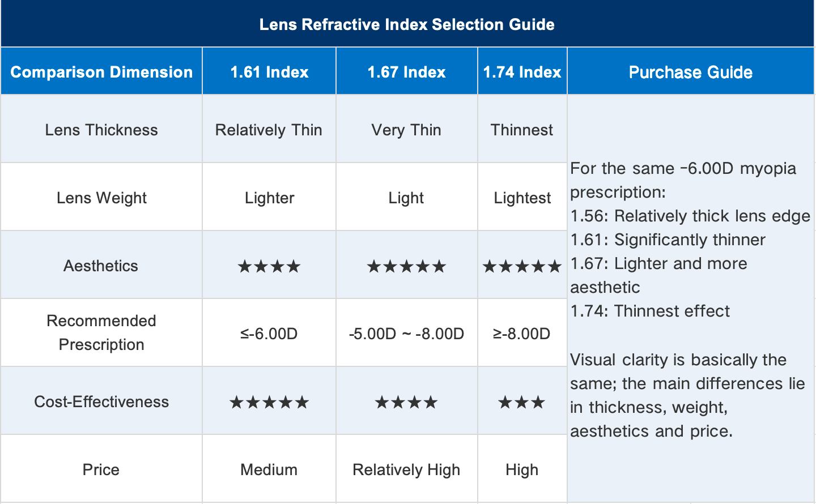The height and width of the screenshot is (504, 816).
Task: Click the Visual clarity paragraph in Purchase Guide
Action: [687, 395]
